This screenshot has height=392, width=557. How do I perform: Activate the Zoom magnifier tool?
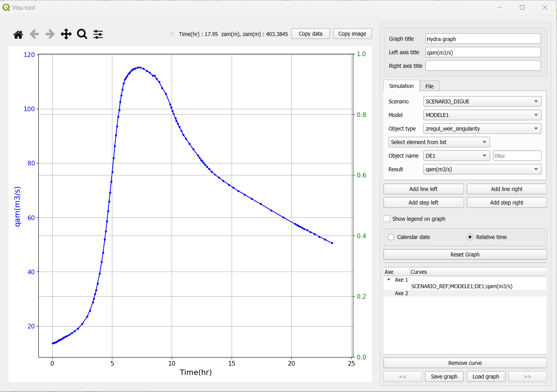pyautogui.click(x=82, y=34)
